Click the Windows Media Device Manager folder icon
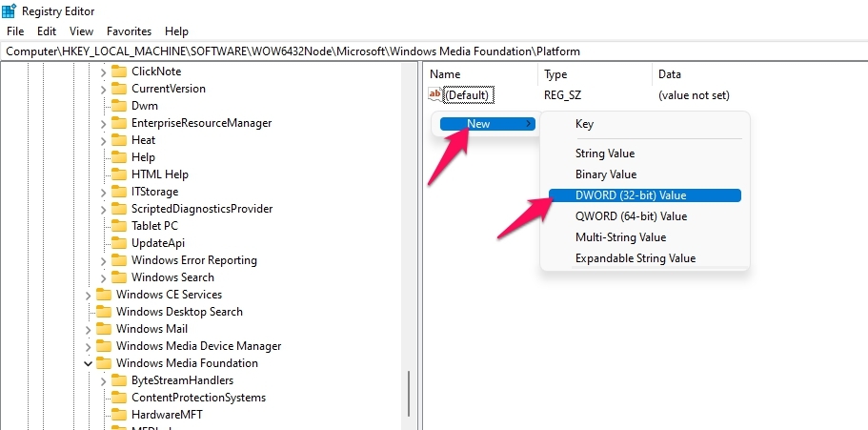 (104, 346)
